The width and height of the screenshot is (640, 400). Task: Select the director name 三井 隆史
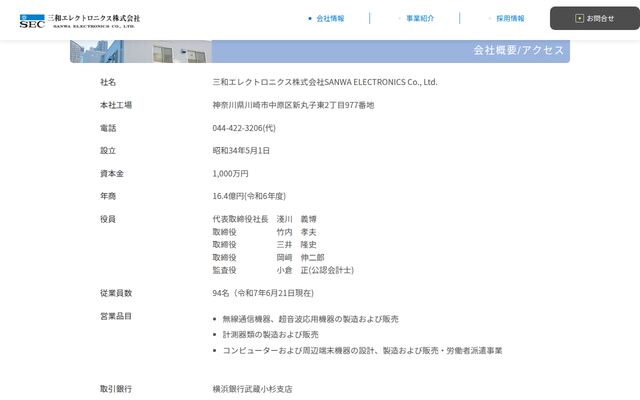tap(296, 244)
